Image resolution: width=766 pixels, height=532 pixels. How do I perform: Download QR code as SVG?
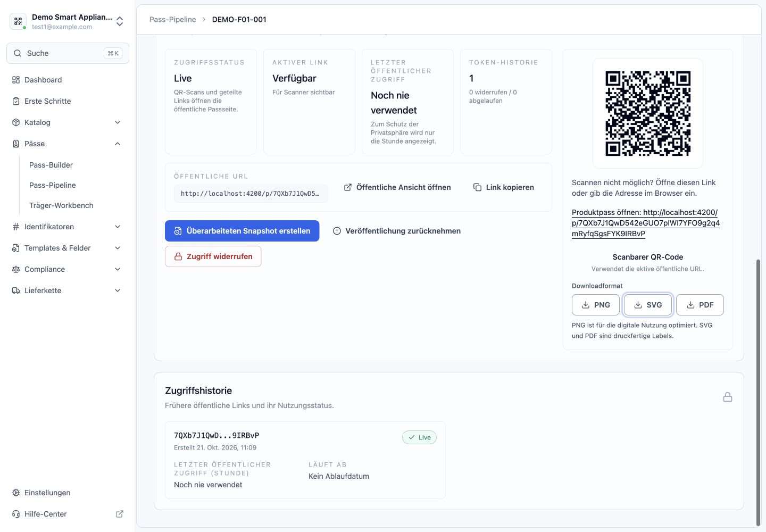648,305
